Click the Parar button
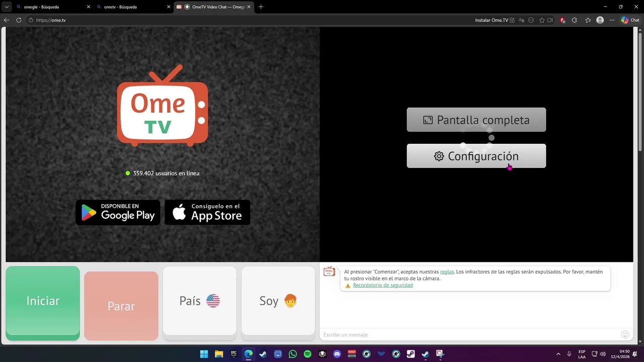Image resolution: width=644 pixels, height=362 pixels. [121, 306]
